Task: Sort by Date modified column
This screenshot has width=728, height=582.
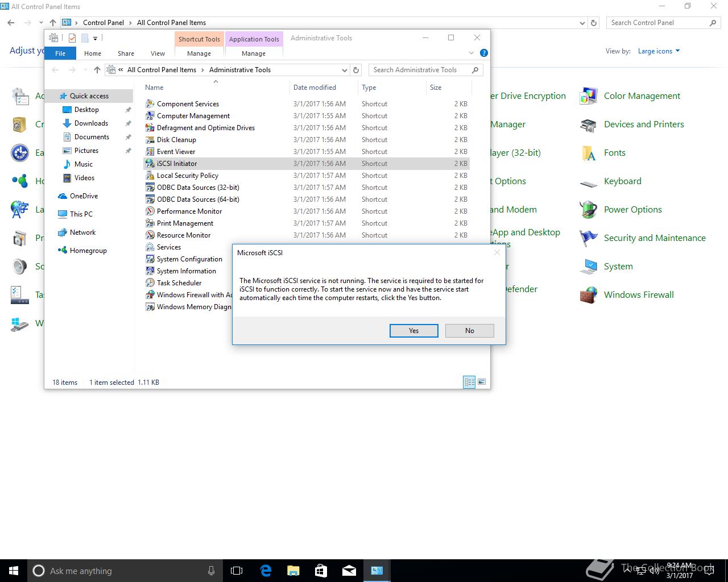Action: pyautogui.click(x=315, y=88)
